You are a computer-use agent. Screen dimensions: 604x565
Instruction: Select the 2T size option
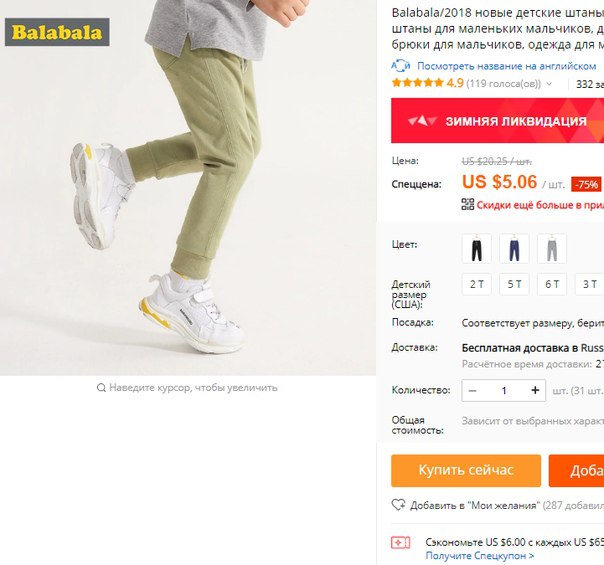tap(476, 284)
